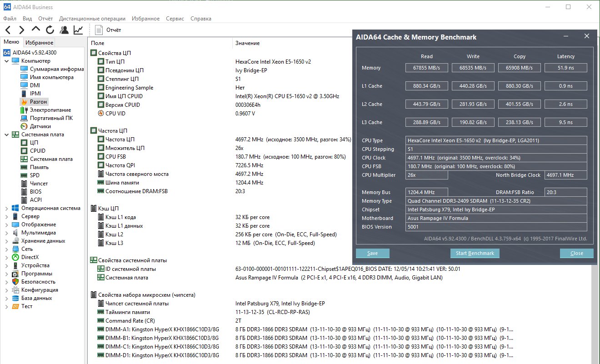This screenshot has height=364, width=600.
Task: Click the up-level arrow toolbar icon
Action: [36, 30]
